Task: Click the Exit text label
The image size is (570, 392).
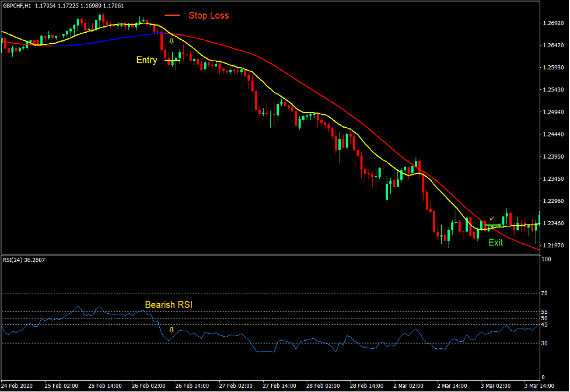Action: pos(495,243)
